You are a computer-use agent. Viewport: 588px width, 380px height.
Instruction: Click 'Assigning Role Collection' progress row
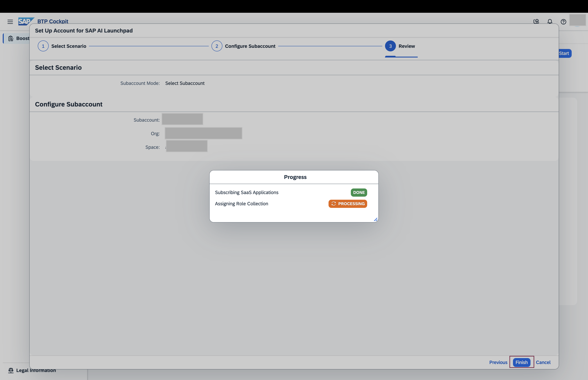tap(291, 204)
